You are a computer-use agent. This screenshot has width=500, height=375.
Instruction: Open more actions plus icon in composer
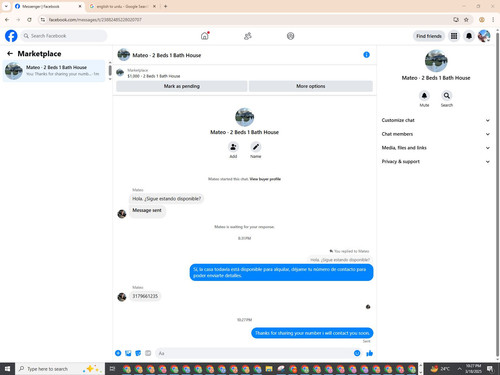tap(118, 353)
